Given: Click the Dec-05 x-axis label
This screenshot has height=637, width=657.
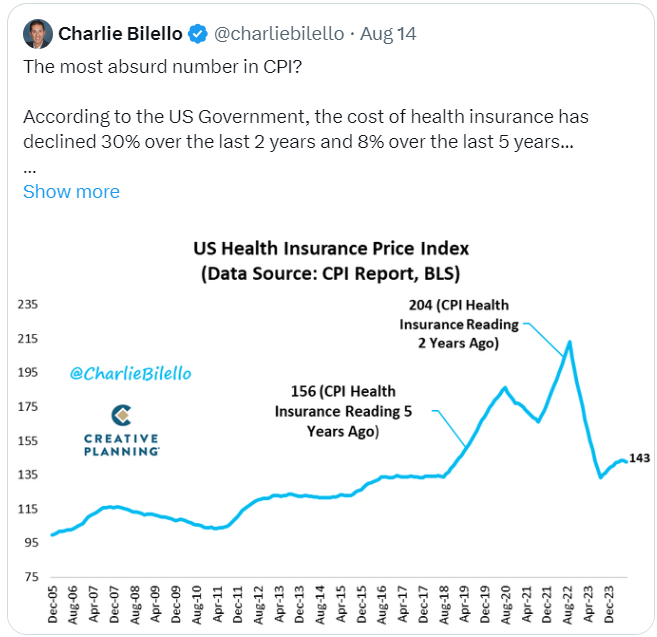Looking at the screenshot, I should click(54, 604).
